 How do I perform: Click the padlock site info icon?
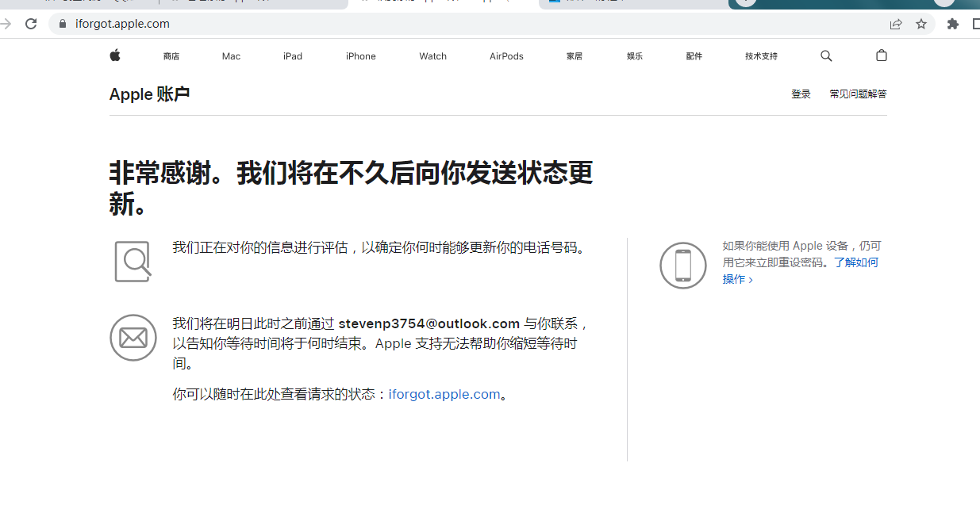[63, 24]
